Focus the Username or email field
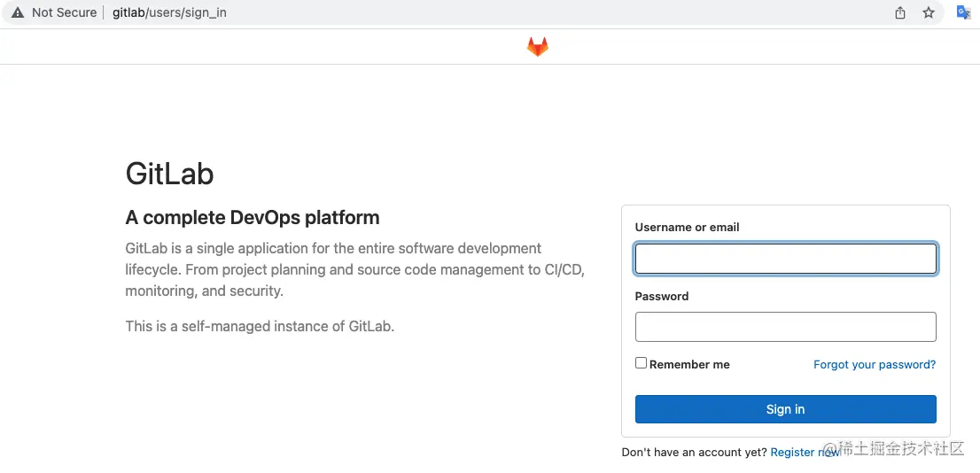This screenshot has height=473, width=980. point(786,259)
